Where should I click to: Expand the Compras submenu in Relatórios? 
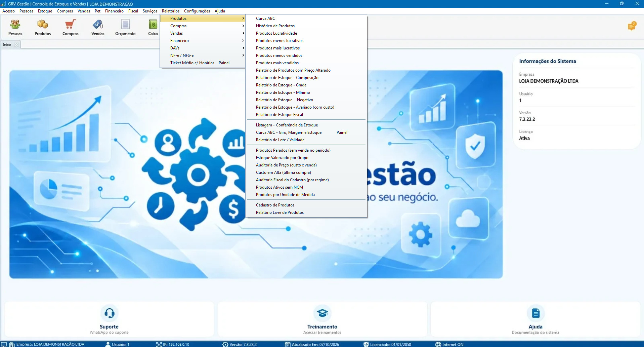click(203, 26)
